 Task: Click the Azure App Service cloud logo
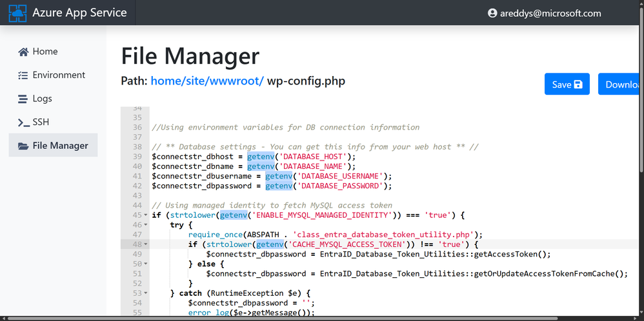(x=17, y=13)
